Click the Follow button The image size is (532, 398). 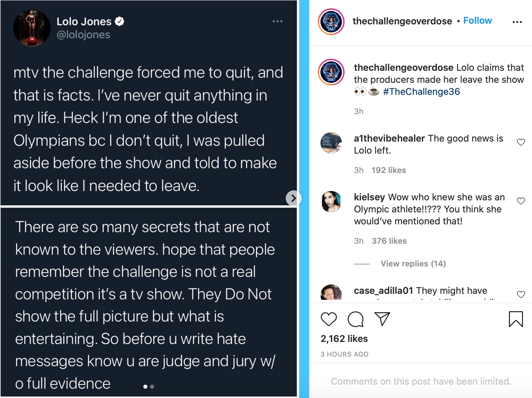pos(477,21)
